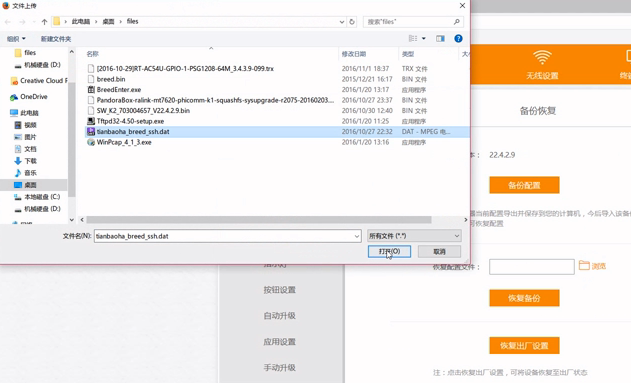Select the RT-AC54U-GPIO .trx firmware file

[185, 69]
